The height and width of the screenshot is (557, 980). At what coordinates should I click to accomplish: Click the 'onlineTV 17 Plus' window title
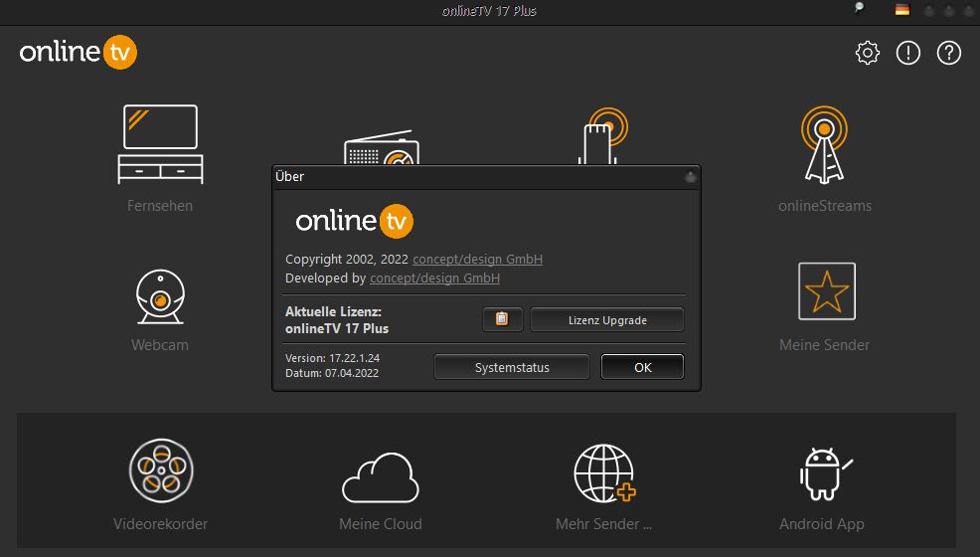pos(489,11)
